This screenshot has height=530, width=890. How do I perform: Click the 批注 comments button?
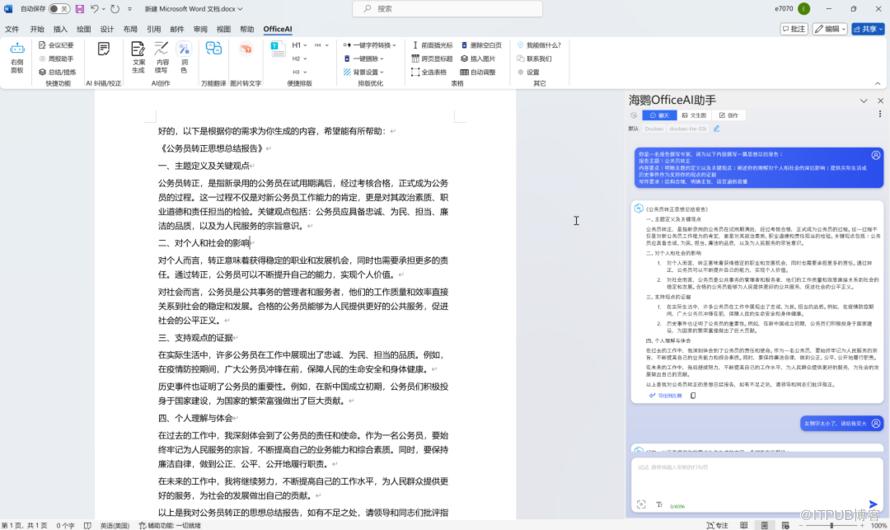[x=793, y=29]
